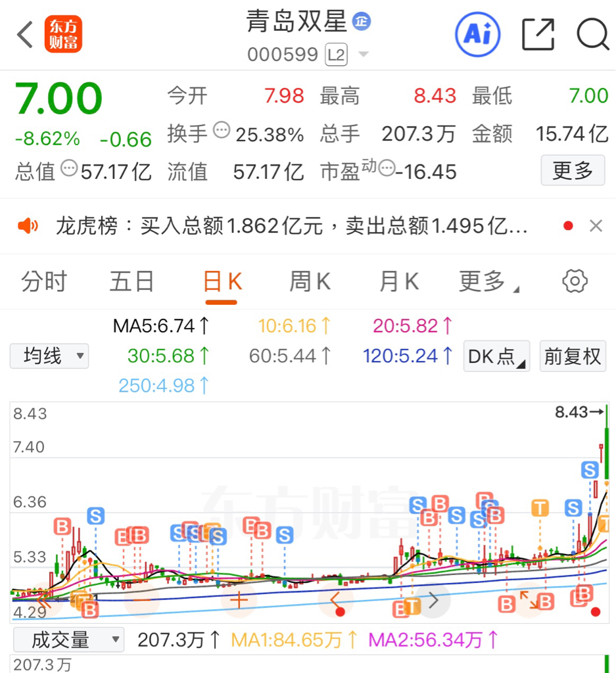Click the 更多 button in quote panel

click(x=573, y=170)
